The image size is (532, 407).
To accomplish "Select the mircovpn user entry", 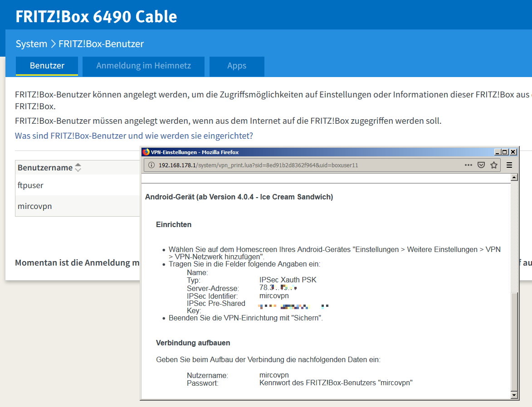I will [x=35, y=206].
